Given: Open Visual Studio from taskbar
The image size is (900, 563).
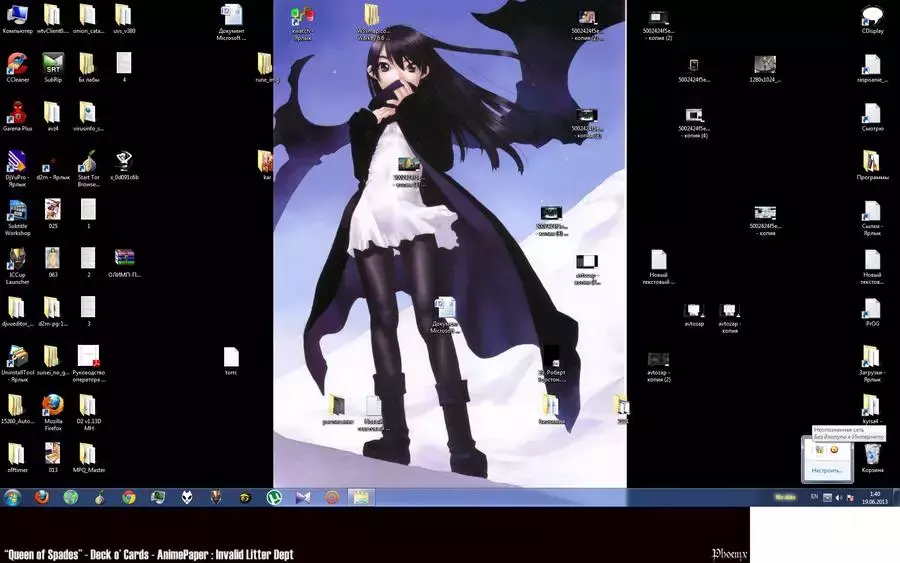Looking at the screenshot, I should 303,497.
